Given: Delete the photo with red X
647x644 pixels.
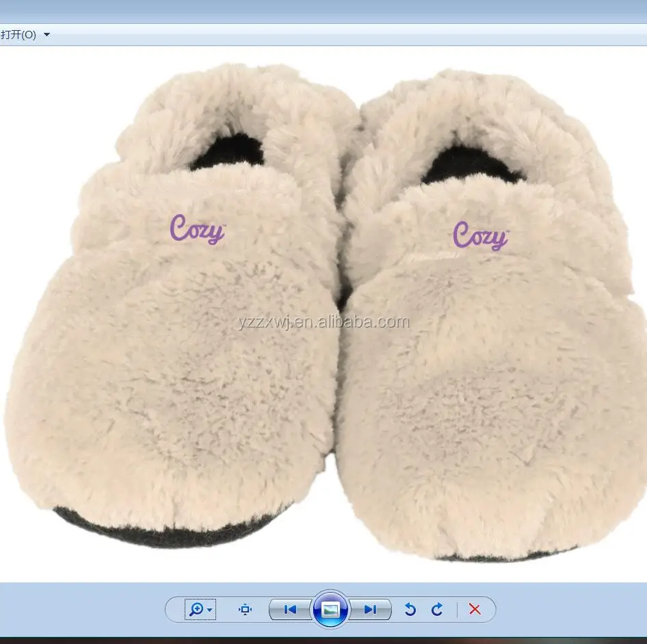Looking at the screenshot, I should click(x=475, y=609).
